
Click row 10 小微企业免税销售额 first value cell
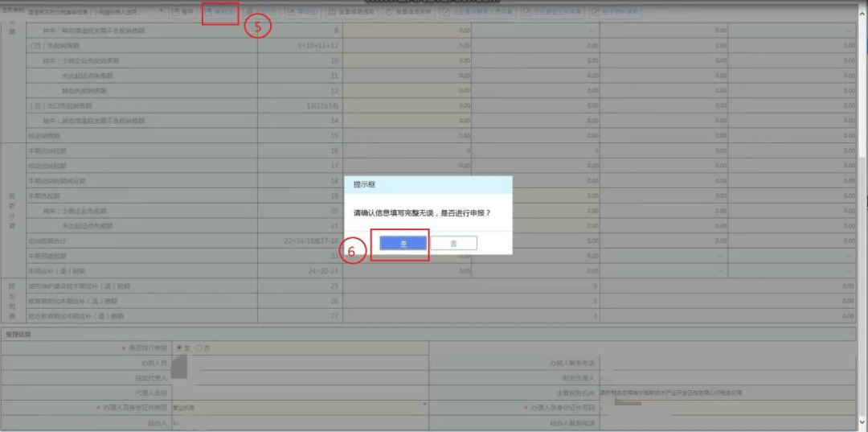tap(407, 60)
